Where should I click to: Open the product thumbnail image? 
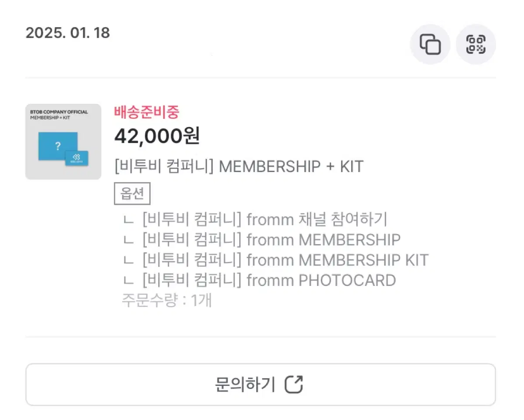point(63,141)
